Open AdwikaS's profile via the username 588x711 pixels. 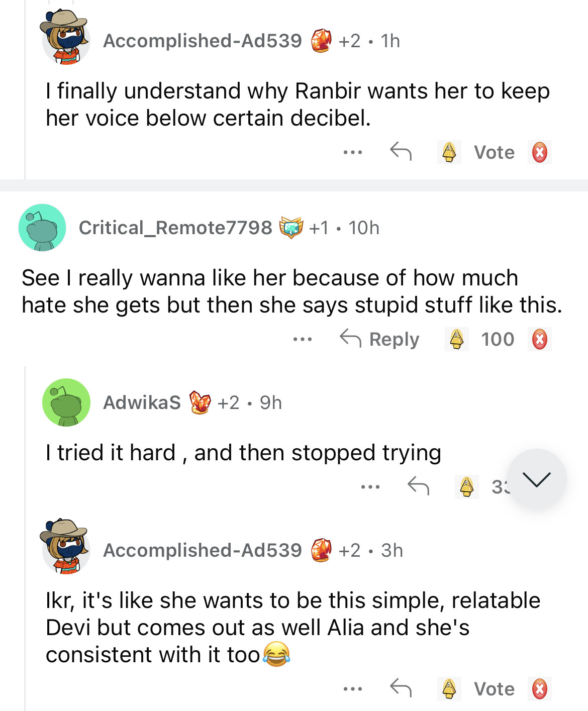tap(142, 402)
